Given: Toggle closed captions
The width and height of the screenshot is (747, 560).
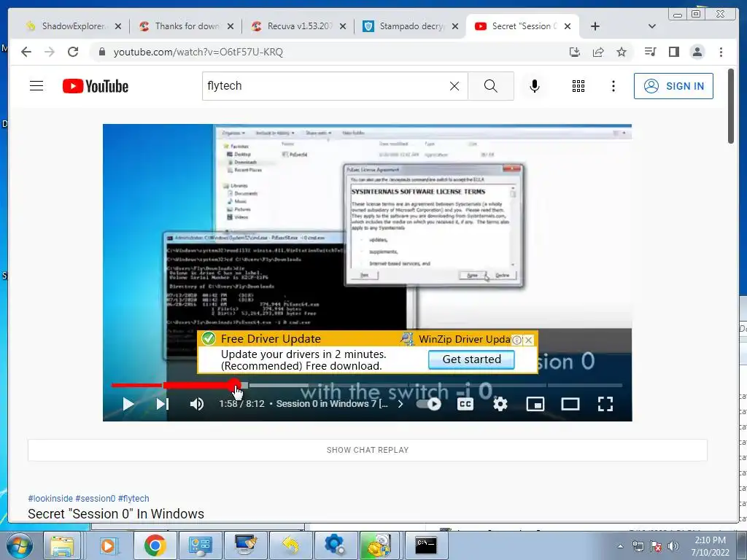Looking at the screenshot, I should pos(465,404).
